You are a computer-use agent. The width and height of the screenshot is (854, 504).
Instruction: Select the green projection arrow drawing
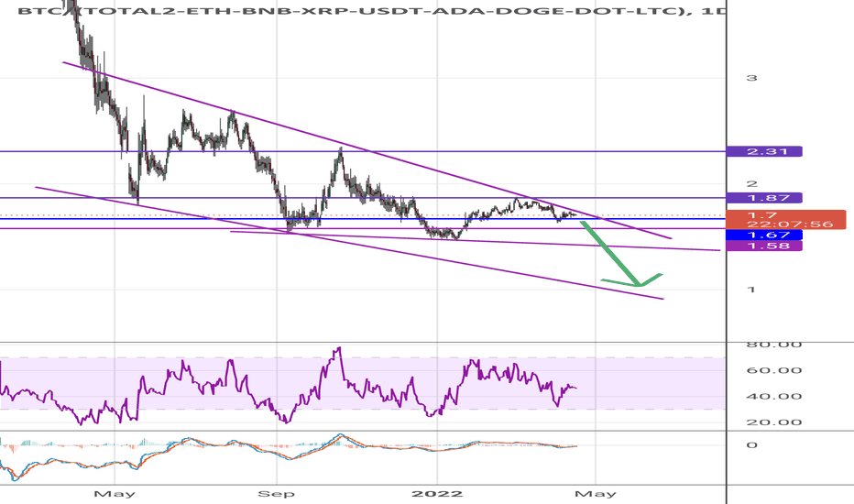(x=610, y=255)
